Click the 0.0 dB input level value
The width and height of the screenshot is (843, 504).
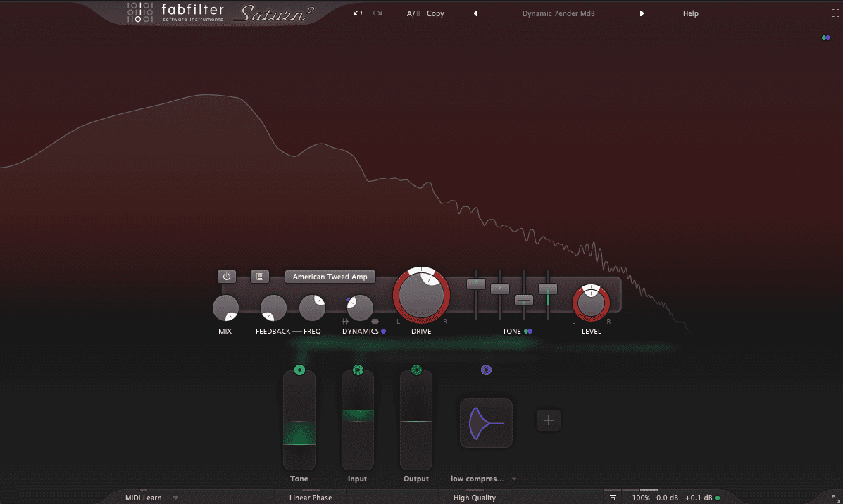click(667, 498)
